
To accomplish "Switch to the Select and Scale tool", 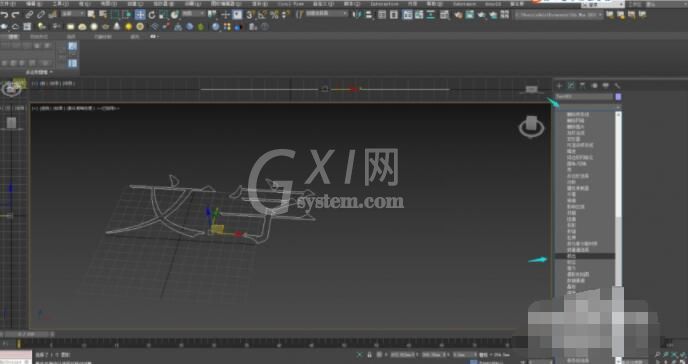I will click(x=163, y=15).
